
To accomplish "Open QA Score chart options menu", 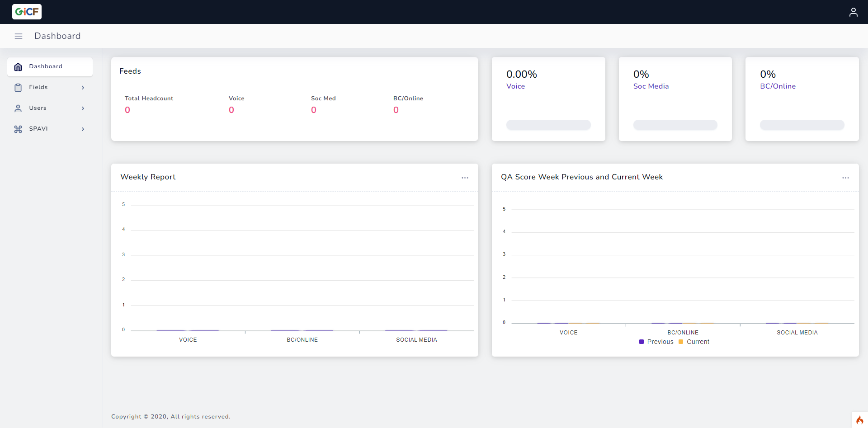I will (845, 178).
